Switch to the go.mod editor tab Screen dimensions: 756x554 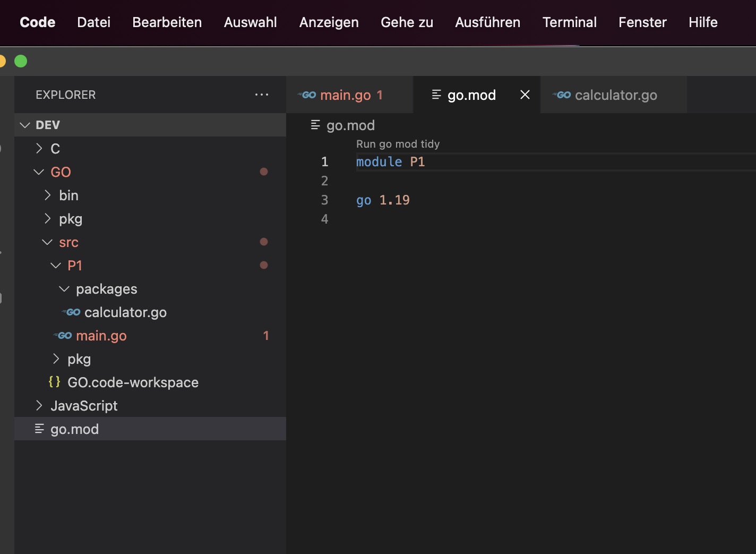tap(477, 95)
